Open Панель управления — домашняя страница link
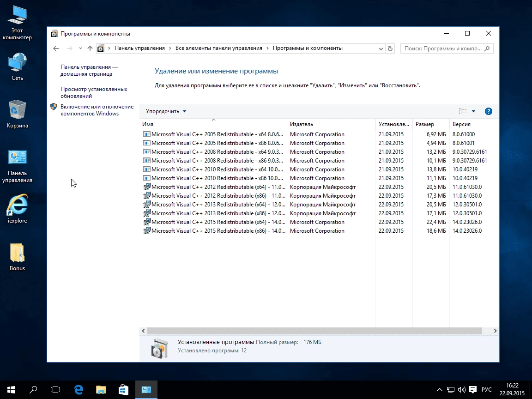Screen dimensions: 532x399 89,70
